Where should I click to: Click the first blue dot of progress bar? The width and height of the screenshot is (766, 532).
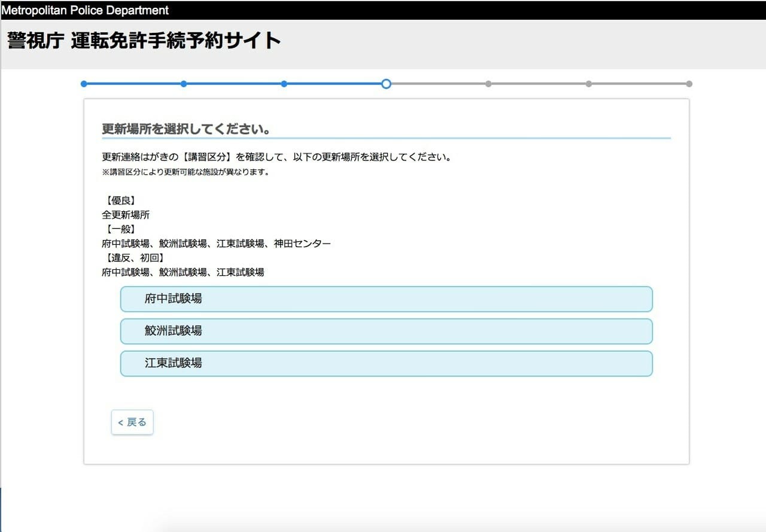tap(84, 84)
